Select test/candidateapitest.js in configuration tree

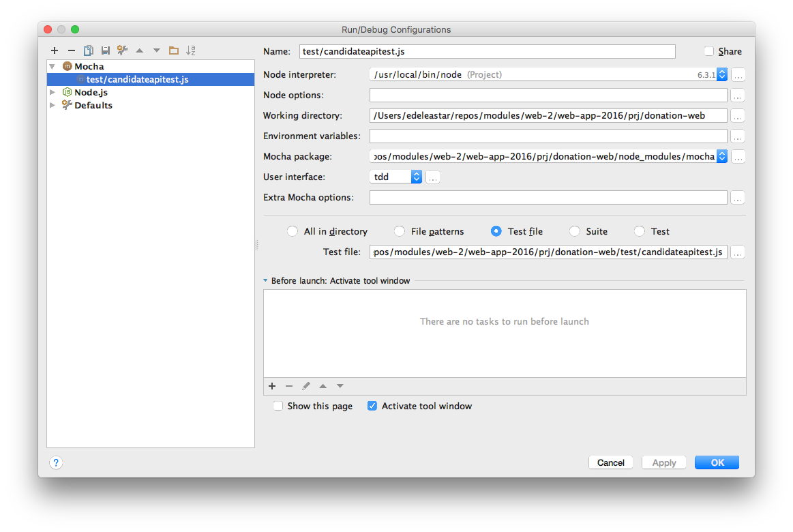tap(137, 79)
